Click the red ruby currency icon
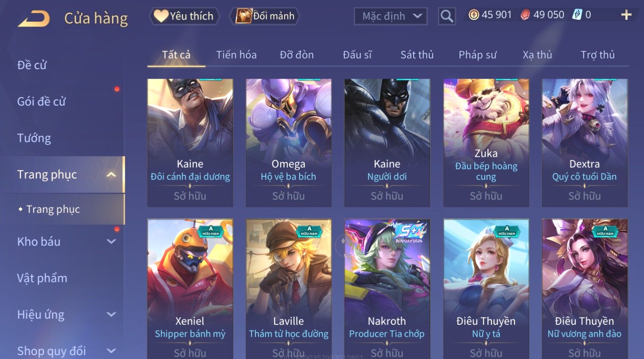Viewport: 644px width, 359px height. click(525, 15)
